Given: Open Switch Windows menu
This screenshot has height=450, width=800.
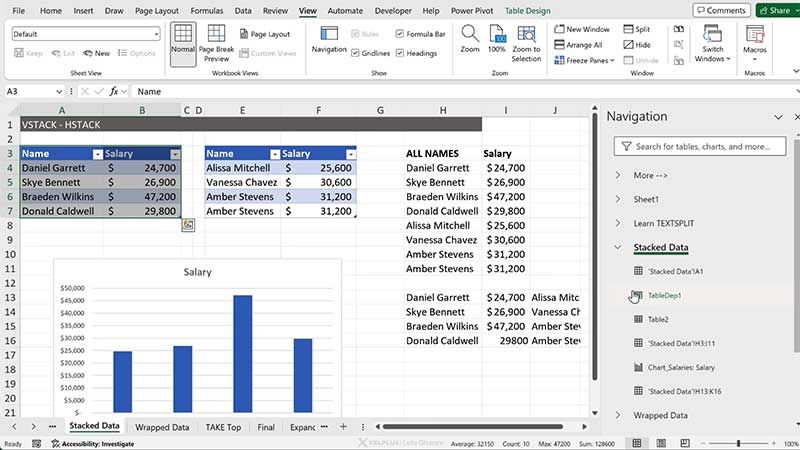Looking at the screenshot, I should tap(712, 44).
